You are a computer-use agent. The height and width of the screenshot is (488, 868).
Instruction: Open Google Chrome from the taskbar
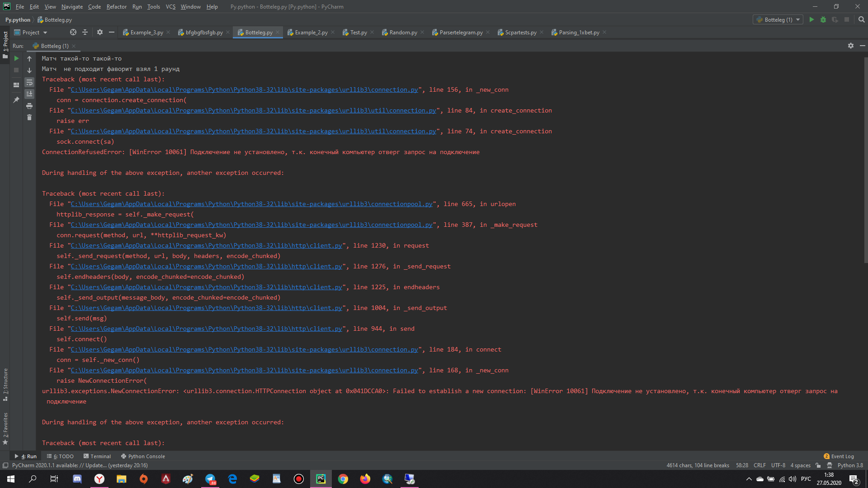click(343, 479)
